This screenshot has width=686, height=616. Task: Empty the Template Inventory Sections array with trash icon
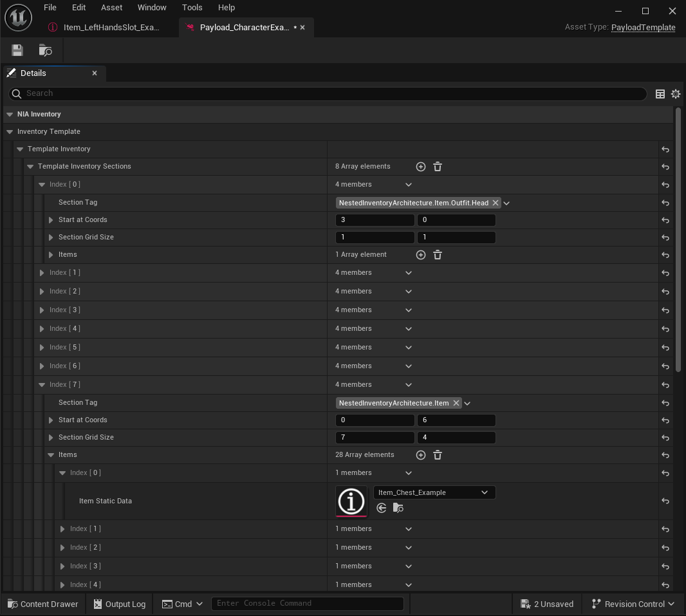(438, 167)
